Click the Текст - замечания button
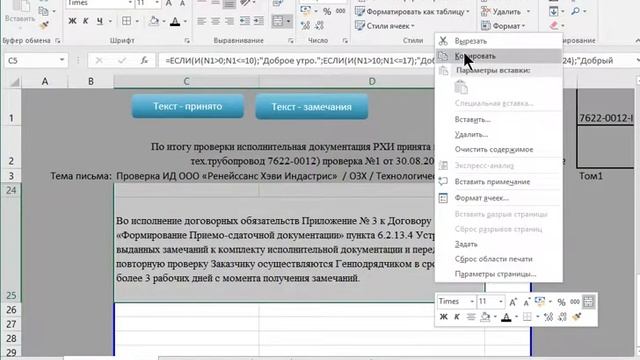This screenshot has height=360, width=640. click(312, 107)
